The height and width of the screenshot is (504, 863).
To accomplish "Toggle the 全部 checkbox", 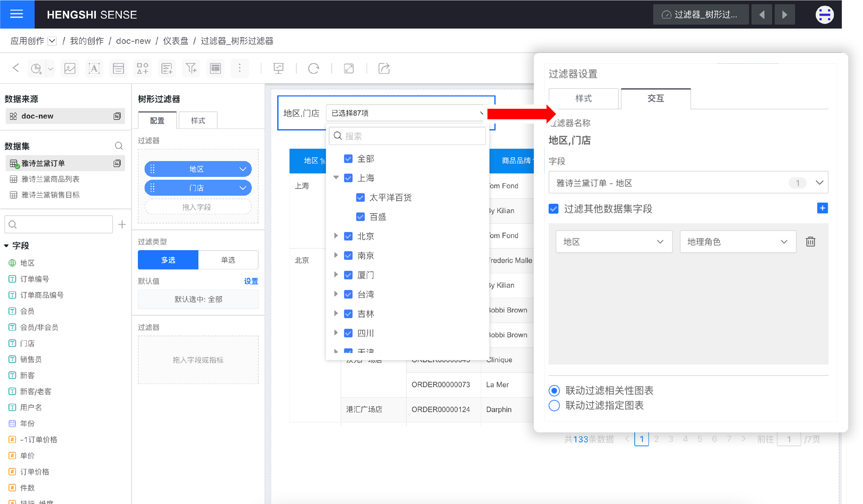I will pos(348,159).
